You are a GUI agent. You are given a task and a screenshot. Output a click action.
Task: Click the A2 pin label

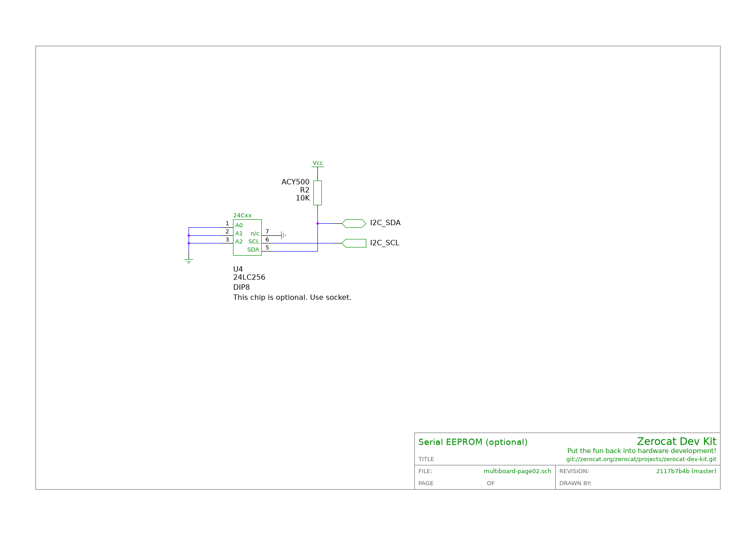point(239,242)
